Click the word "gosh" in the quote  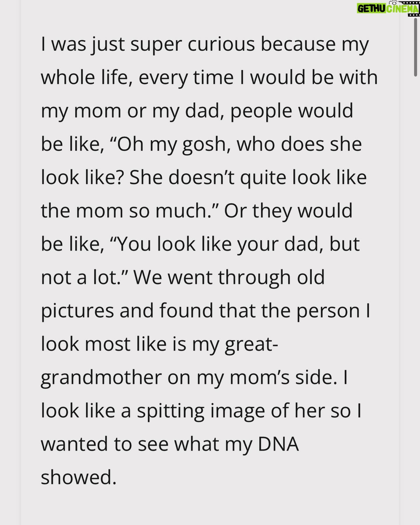(204, 144)
